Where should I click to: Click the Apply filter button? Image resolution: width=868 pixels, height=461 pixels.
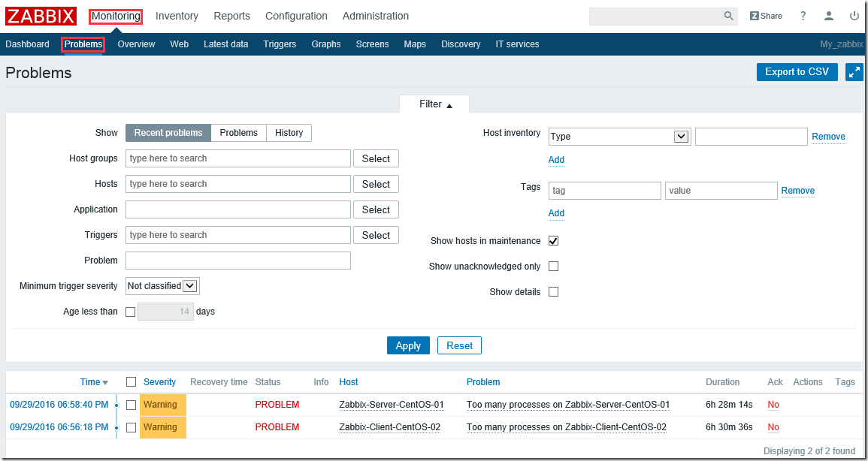pyautogui.click(x=408, y=345)
